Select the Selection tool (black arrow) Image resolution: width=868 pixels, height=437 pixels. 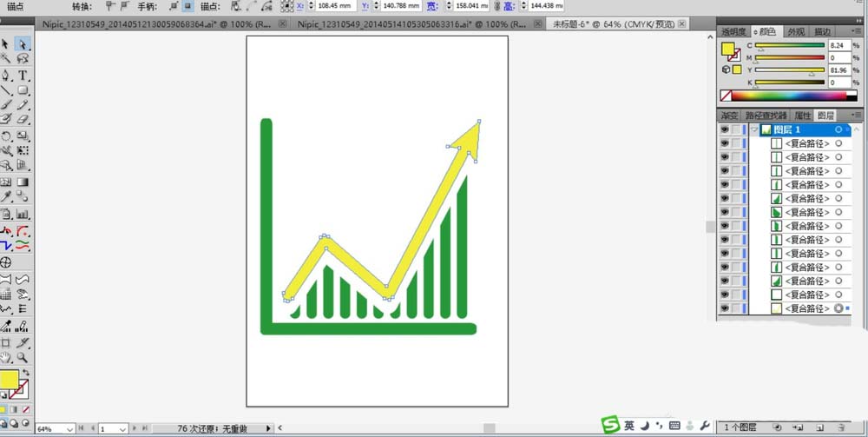click(5, 44)
